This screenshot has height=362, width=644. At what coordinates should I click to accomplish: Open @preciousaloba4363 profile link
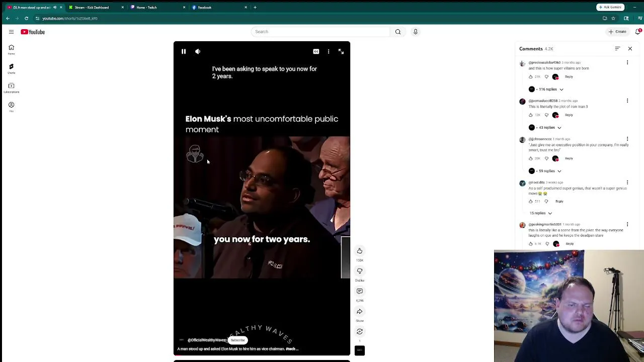point(544,63)
